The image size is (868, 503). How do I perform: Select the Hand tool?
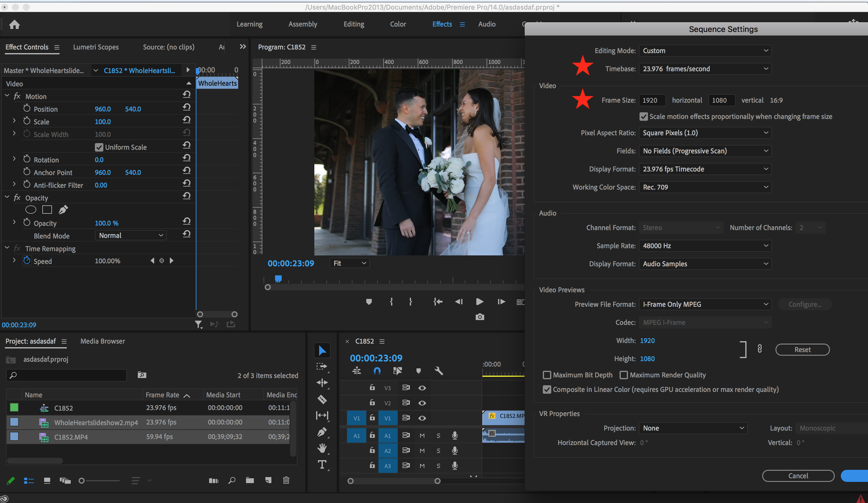click(x=322, y=448)
